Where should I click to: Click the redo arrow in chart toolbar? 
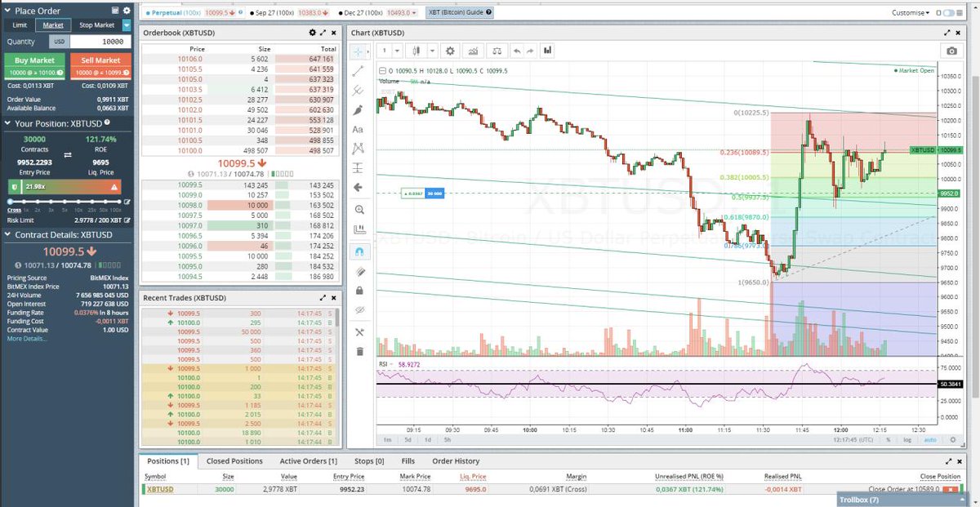point(531,51)
